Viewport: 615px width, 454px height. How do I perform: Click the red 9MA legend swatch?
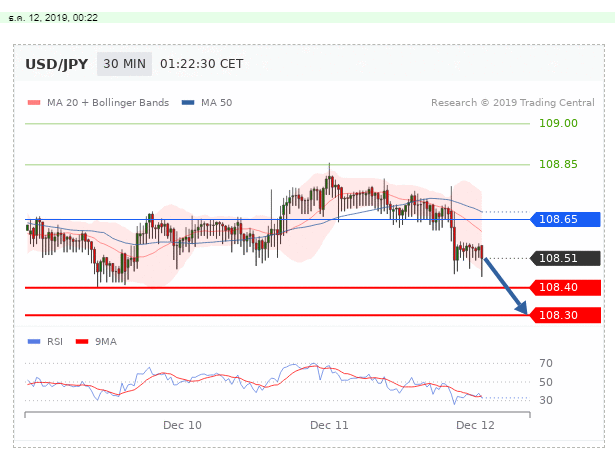(82, 342)
